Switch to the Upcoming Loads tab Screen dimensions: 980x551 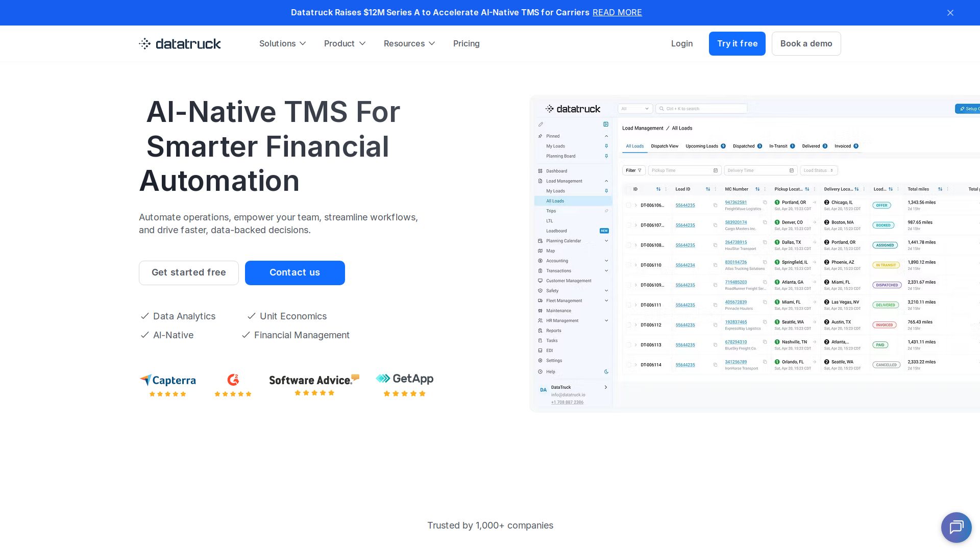(x=705, y=146)
